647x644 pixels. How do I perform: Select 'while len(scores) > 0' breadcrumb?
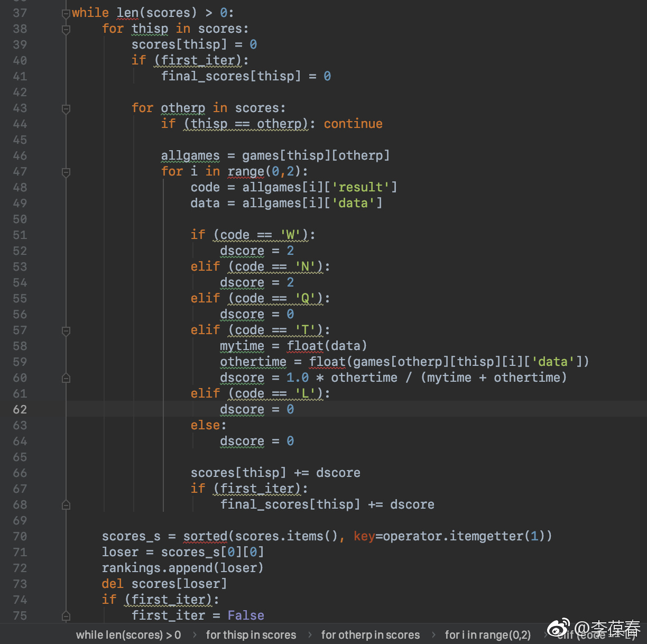click(x=128, y=635)
